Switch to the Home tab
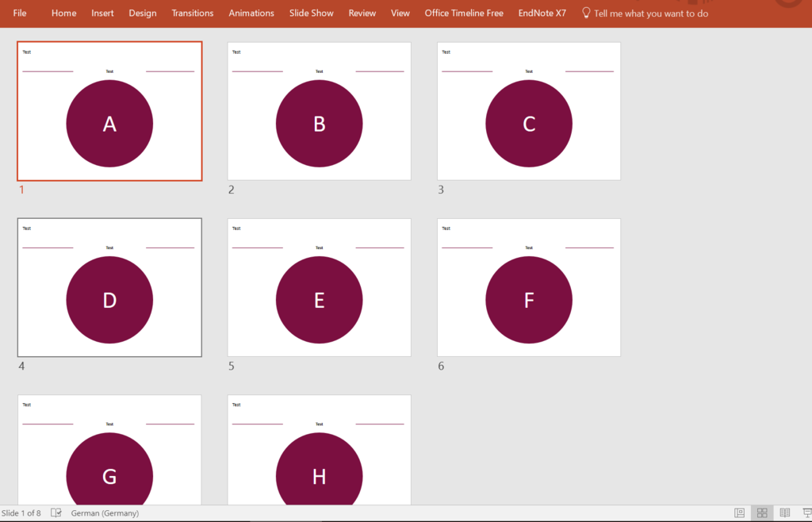 coord(63,13)
